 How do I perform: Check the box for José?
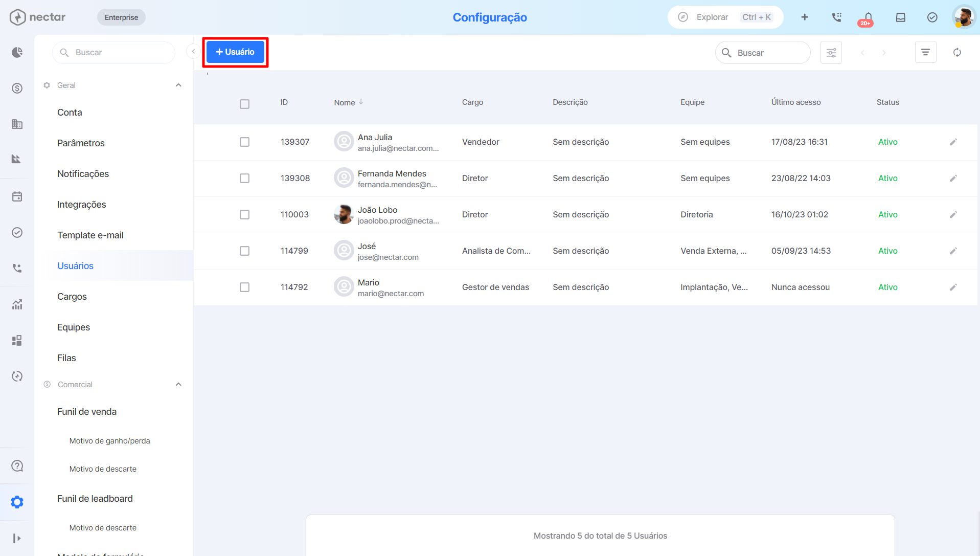point(244,251)
